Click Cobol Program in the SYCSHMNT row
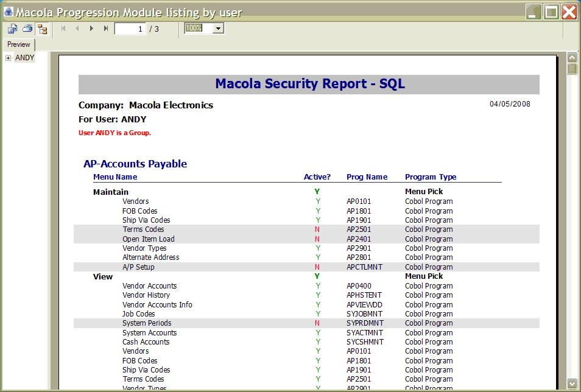The image size is (581, 392). [x=429, y=342]
